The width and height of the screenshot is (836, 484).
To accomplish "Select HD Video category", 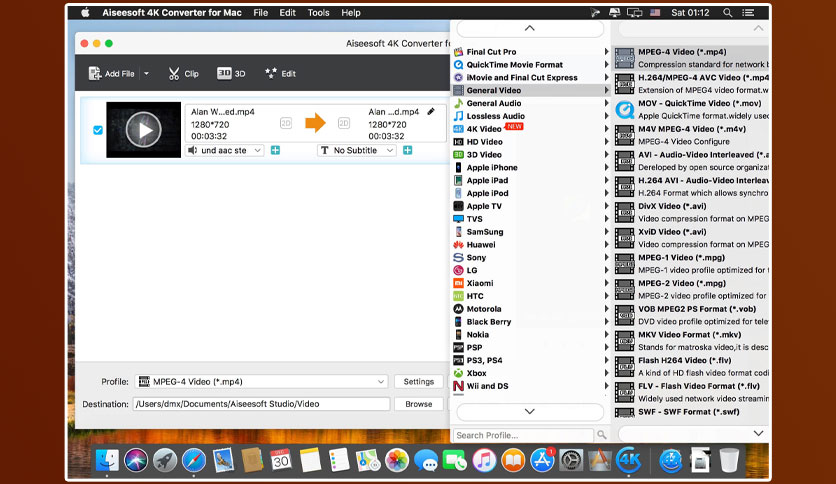I will pyautogui.click(x=530, y=142).
